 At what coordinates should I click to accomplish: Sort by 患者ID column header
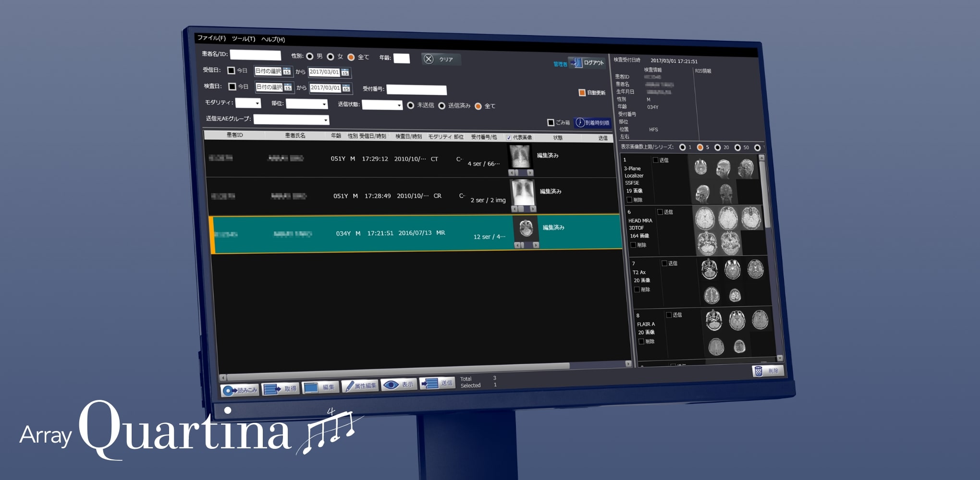(234, 135)
